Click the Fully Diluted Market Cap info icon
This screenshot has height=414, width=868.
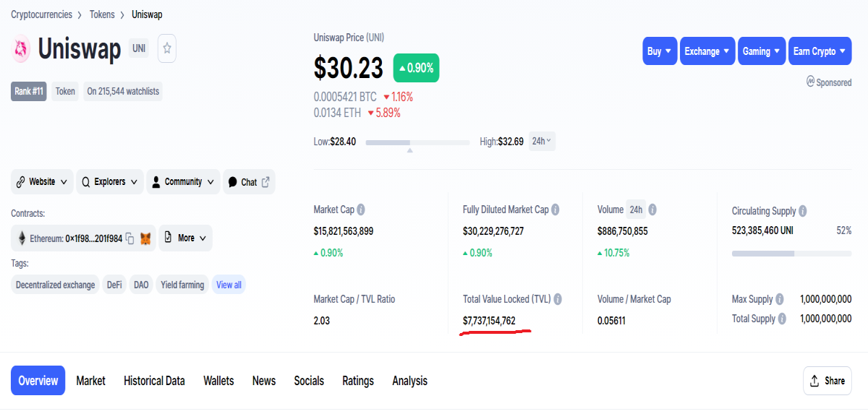(556, 210)
